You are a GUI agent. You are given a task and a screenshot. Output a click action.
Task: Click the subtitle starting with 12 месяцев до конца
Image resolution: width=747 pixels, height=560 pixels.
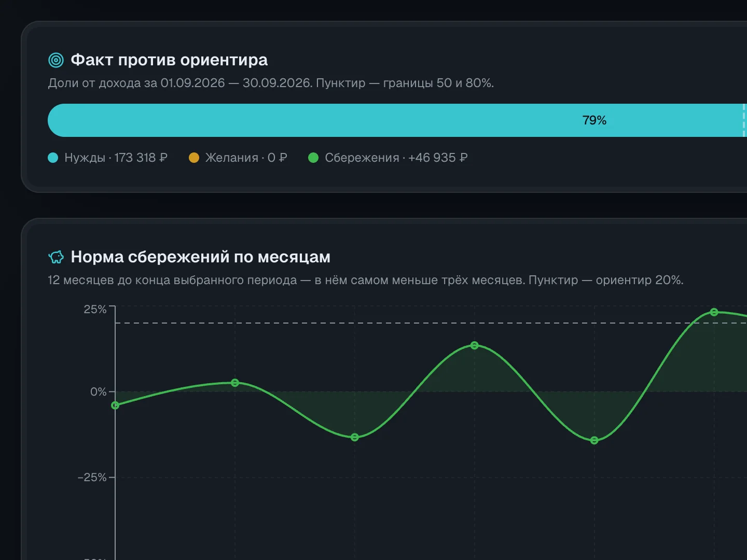pyautogui.click(x=366, y=280)
